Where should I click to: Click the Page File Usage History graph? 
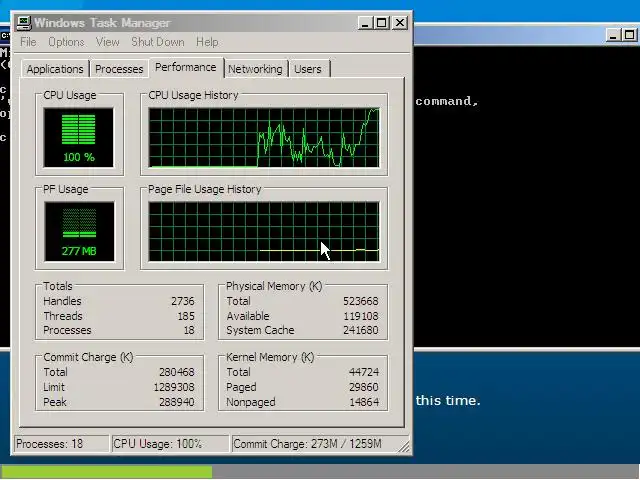[x=264, y=231]
